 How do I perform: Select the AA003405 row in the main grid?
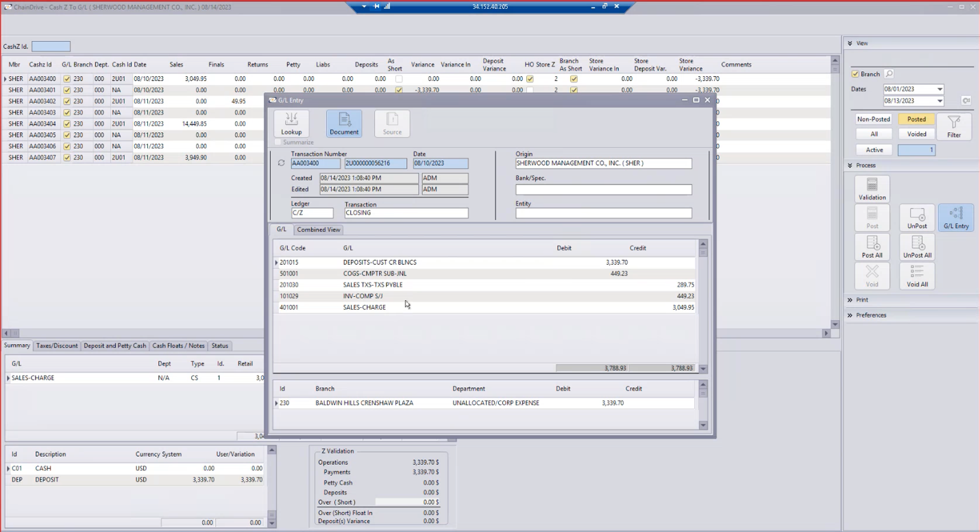[x=134, y=135]
